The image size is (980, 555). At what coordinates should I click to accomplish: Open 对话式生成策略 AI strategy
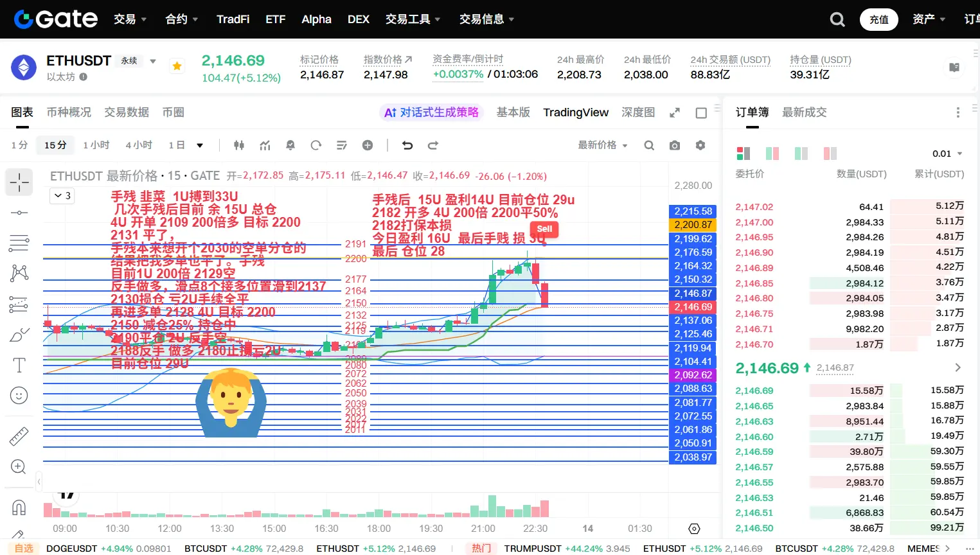431,112
